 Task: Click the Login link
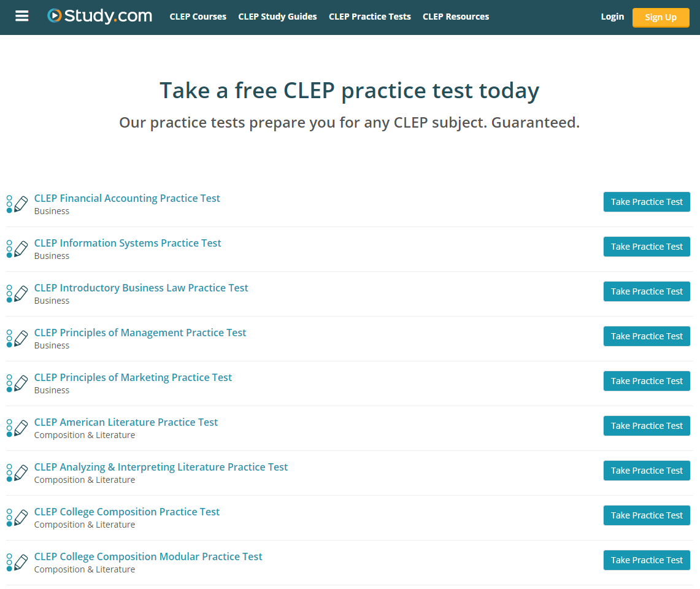point(612,17)
